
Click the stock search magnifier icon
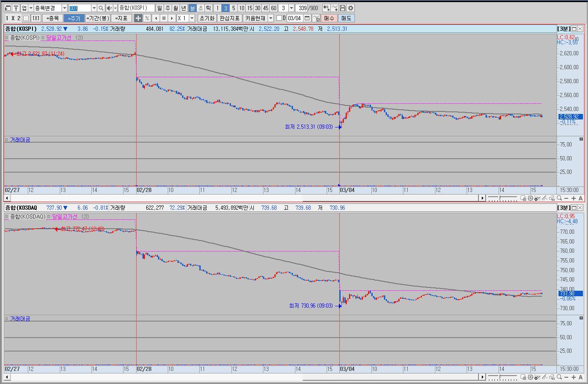coord(101,8)
